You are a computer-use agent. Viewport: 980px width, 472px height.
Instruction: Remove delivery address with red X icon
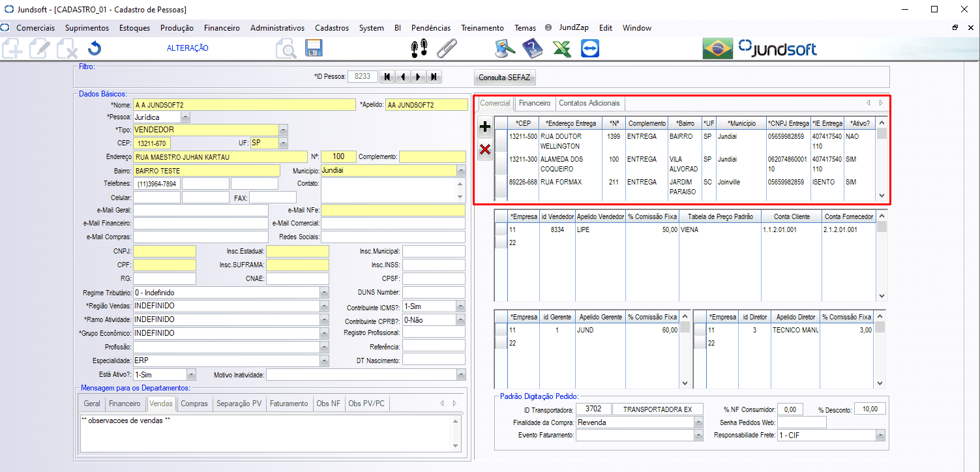(485, 151)
